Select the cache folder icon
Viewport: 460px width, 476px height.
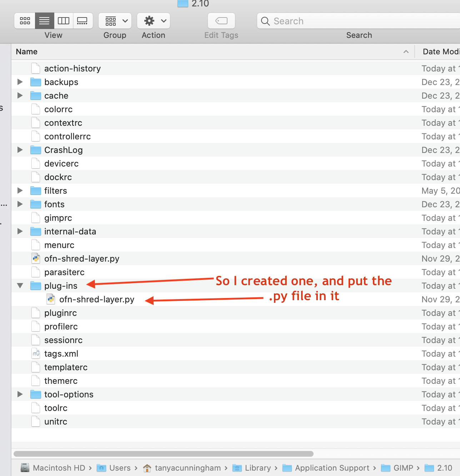tap(36, 95)
